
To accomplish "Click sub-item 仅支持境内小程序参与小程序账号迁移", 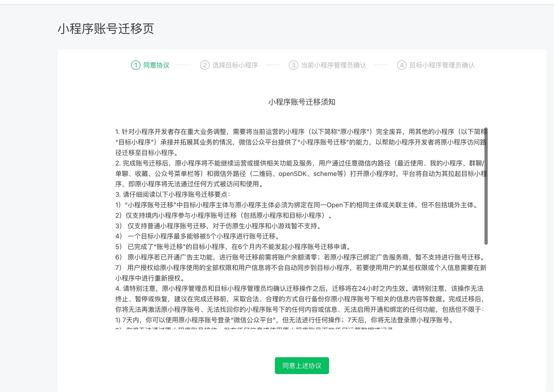I will coord(223,216).
